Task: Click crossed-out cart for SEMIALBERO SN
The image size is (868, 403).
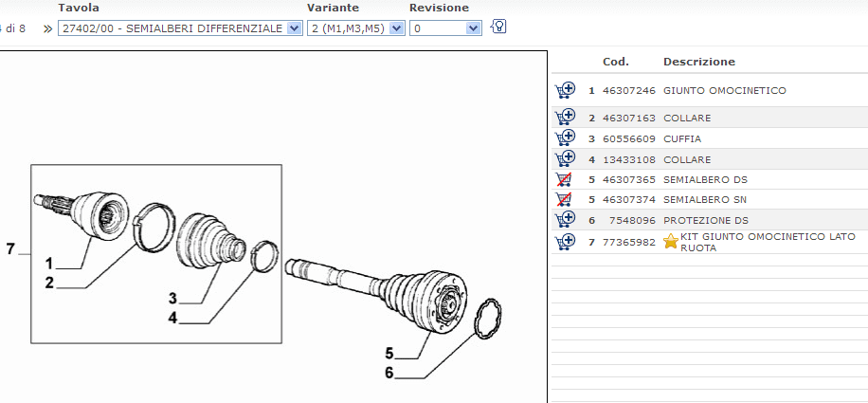Action: click(564, 199)
